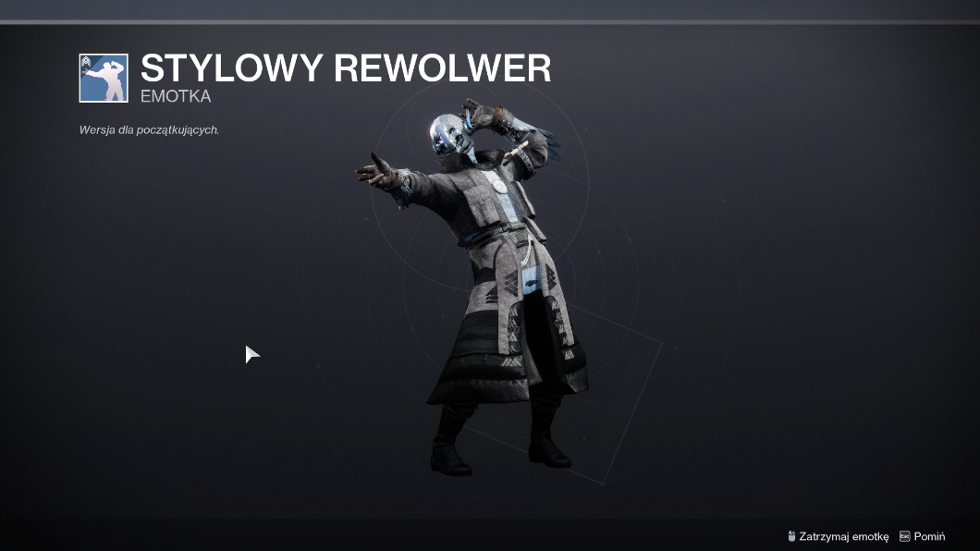Click the belt on the character's waist
Viewport: 980px width, 551px height.
click(494, 236)
